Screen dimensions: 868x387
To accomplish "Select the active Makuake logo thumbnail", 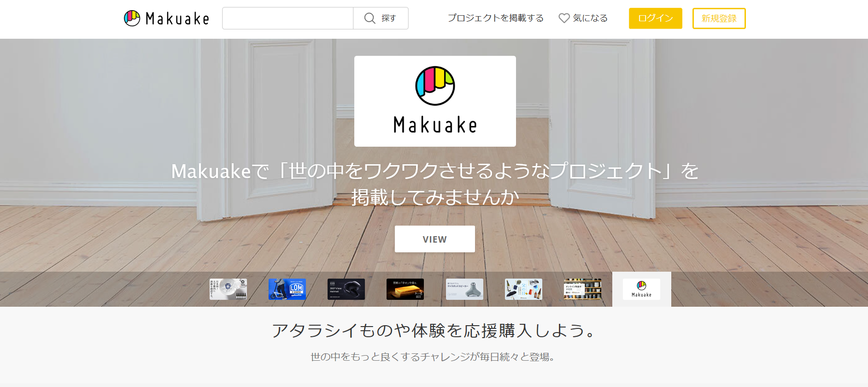I will click(641, 289).
